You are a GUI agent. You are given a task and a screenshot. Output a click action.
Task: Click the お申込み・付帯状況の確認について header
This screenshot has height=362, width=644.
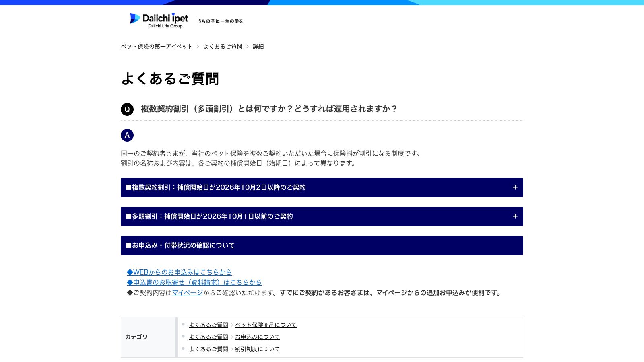click(x=322, y=245)
